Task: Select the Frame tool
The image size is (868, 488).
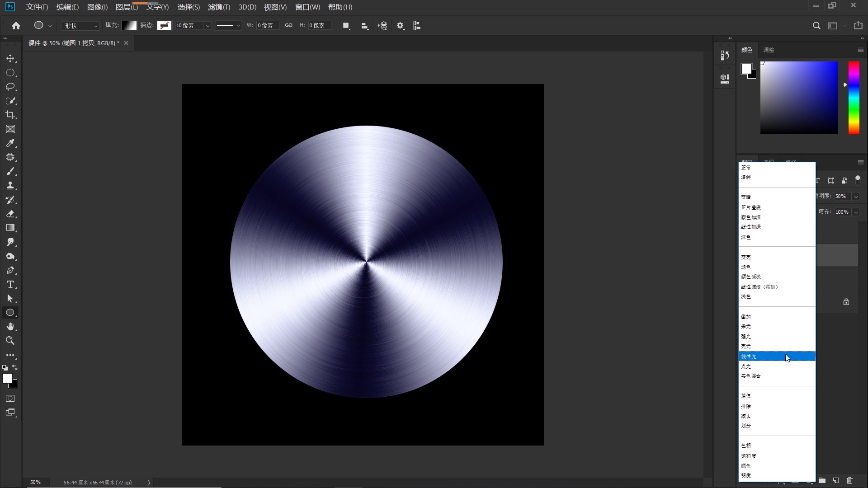Action: (10, 129)
